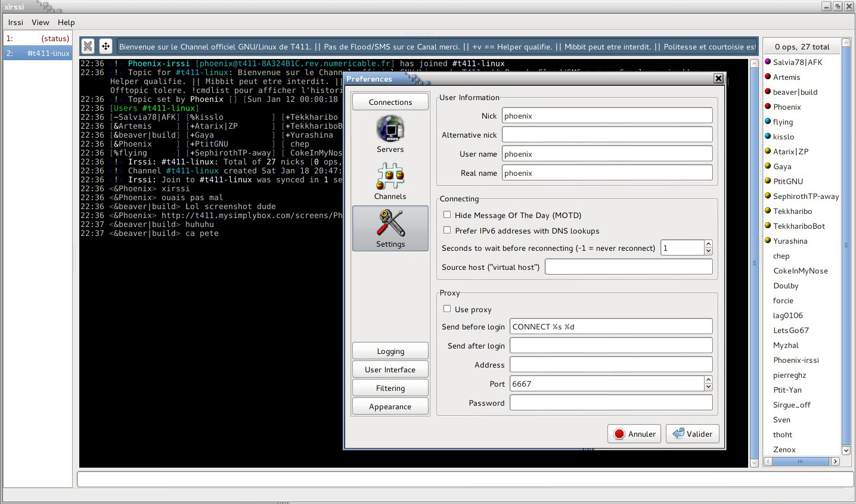Click the blue status dot beside kisslo

[768, 136]
